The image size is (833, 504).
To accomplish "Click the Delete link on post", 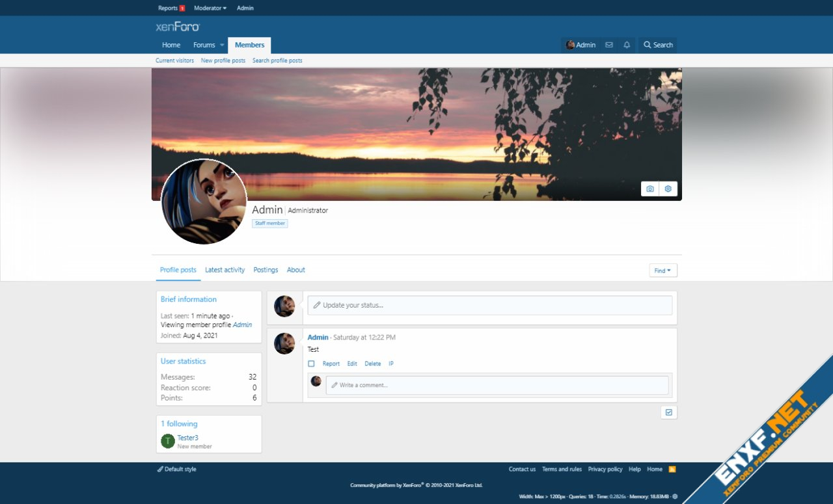I will tap(372, 364).
